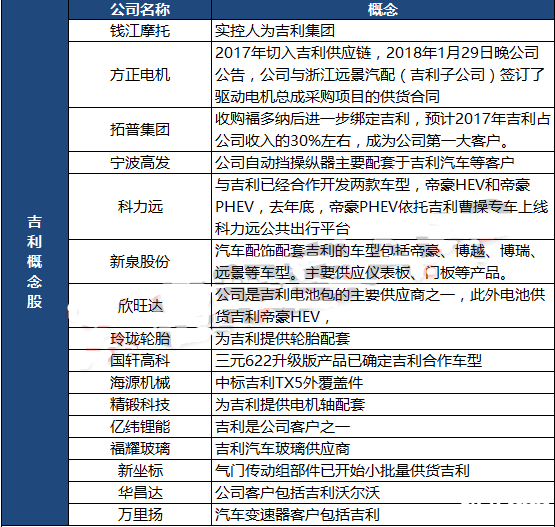
Task: Select the 拓普集团 company cell
Action: (140, 130)
